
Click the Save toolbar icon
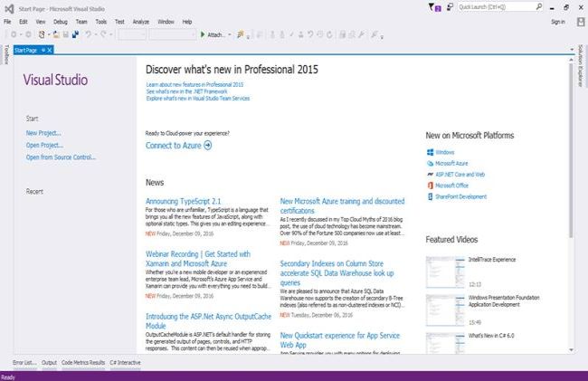(x=66, y=34)
